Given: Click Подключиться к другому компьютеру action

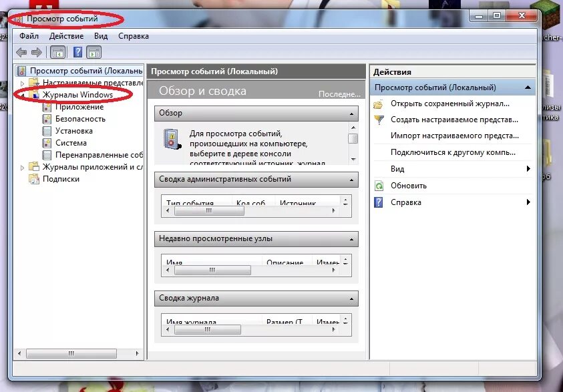Looking at the screenshot, I should click(x=453, y=152).
